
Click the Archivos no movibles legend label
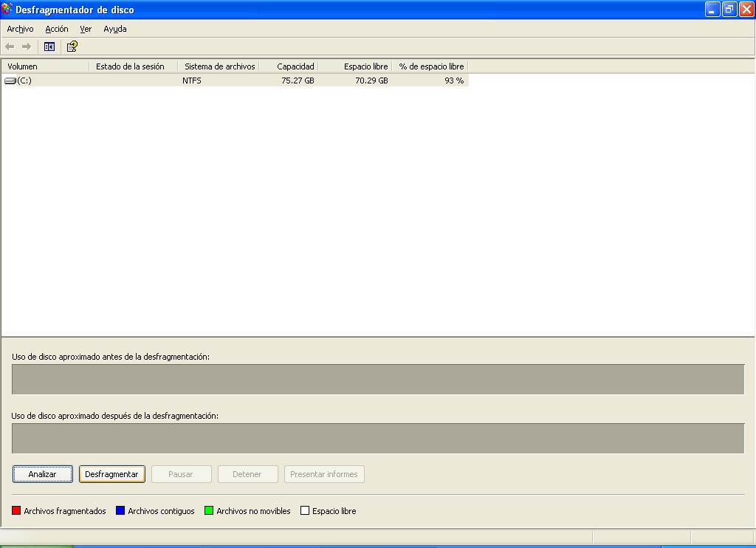point(253,511)
